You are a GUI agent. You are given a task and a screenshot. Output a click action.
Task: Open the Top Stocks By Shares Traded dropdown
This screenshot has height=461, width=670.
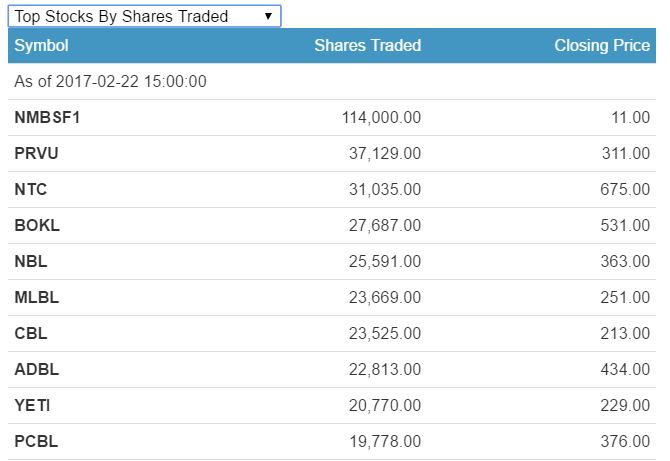(144, 16)
